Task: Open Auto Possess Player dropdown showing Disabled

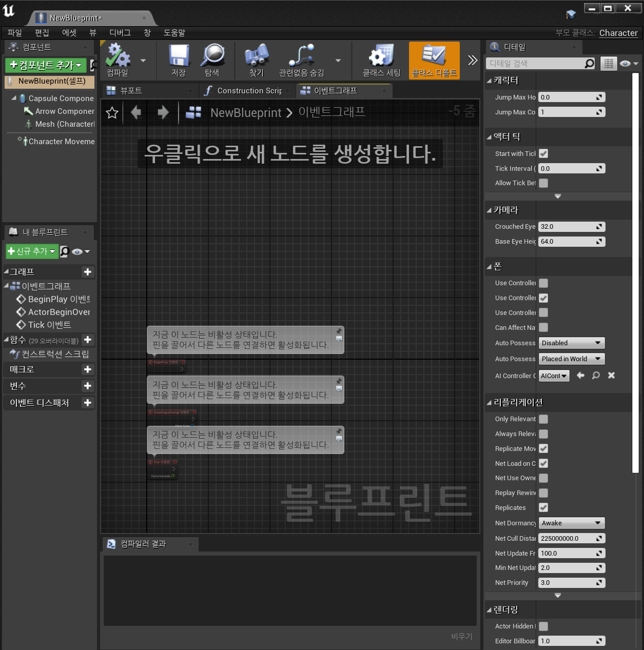Action: (x=572, y=343)
